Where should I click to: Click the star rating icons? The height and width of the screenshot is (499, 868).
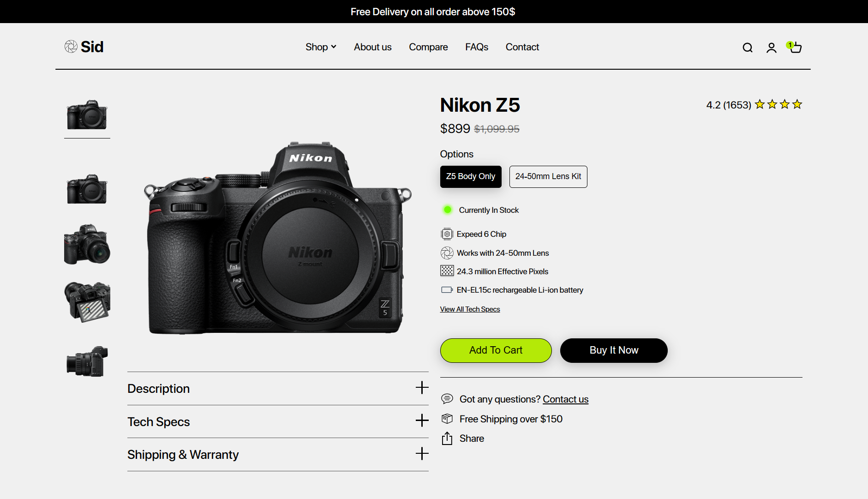778,105
